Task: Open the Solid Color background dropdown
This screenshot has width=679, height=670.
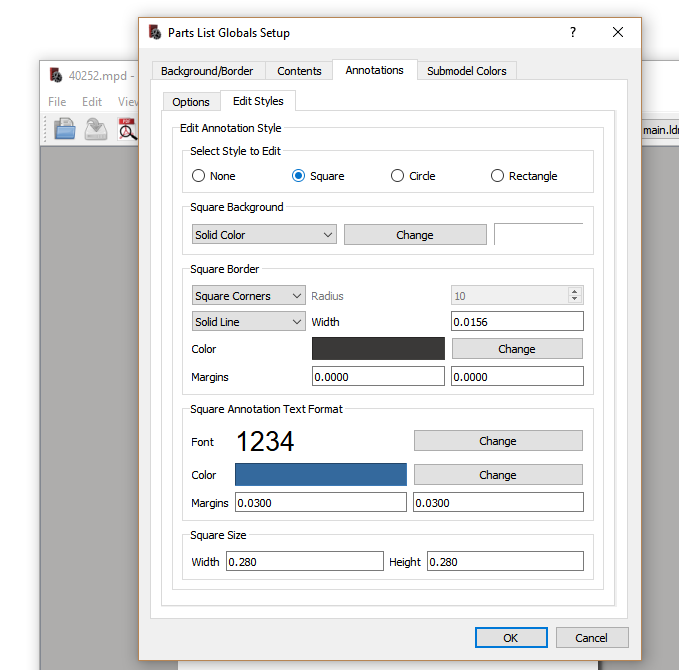Action: click(264, 235)
